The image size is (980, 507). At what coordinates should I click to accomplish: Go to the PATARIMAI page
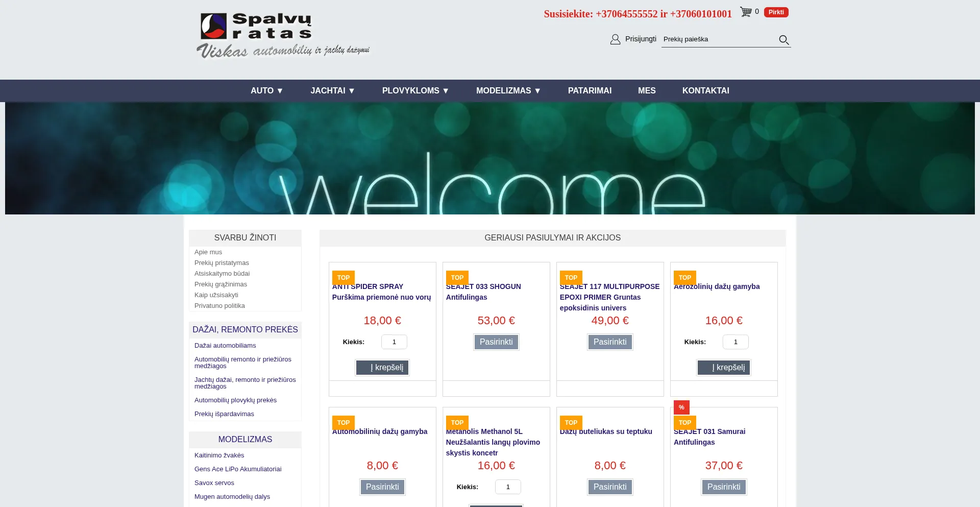(x=590, y=91)
